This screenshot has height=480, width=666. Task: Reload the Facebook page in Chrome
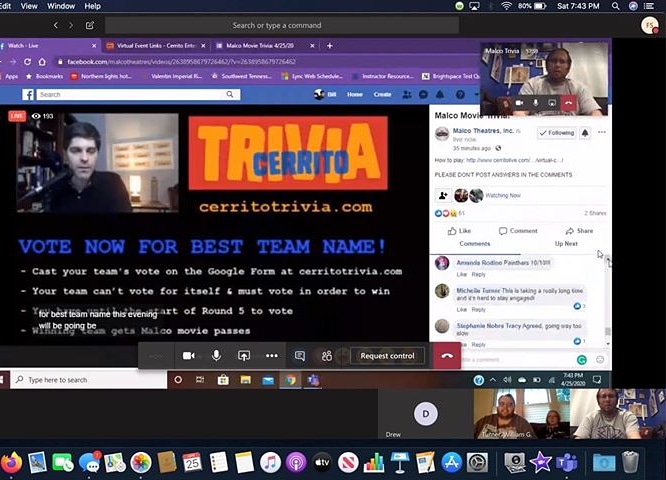(28, 62)
